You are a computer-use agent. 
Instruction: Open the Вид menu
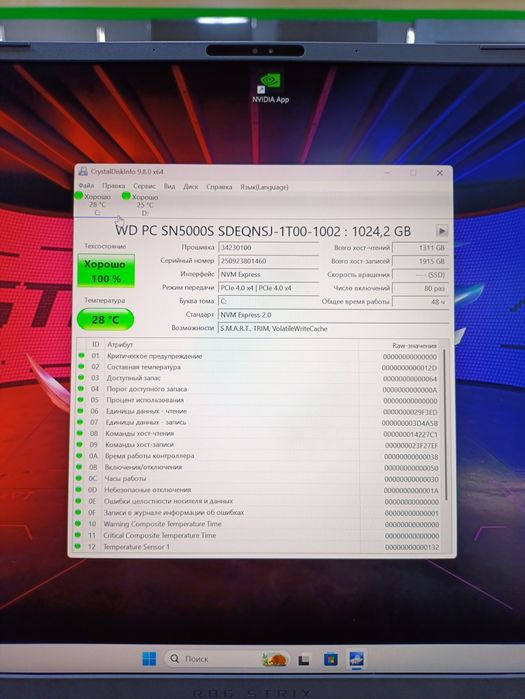tap(169, 186)
